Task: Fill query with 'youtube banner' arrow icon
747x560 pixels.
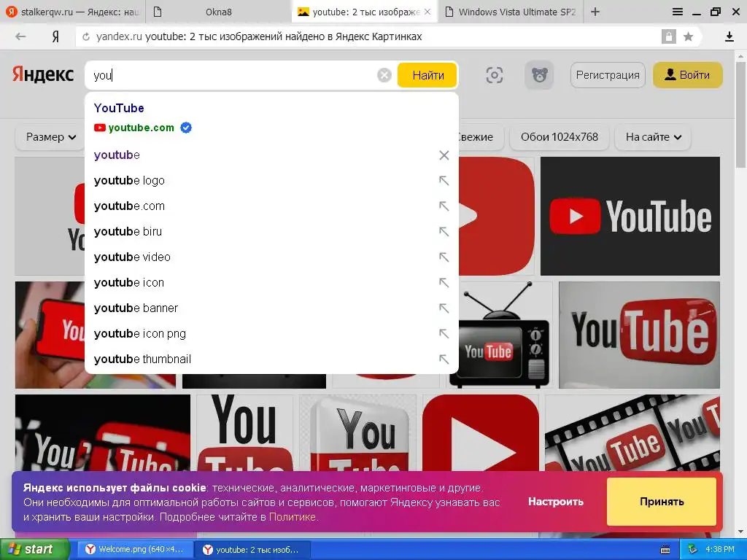Action: click(x=444, y=308)
